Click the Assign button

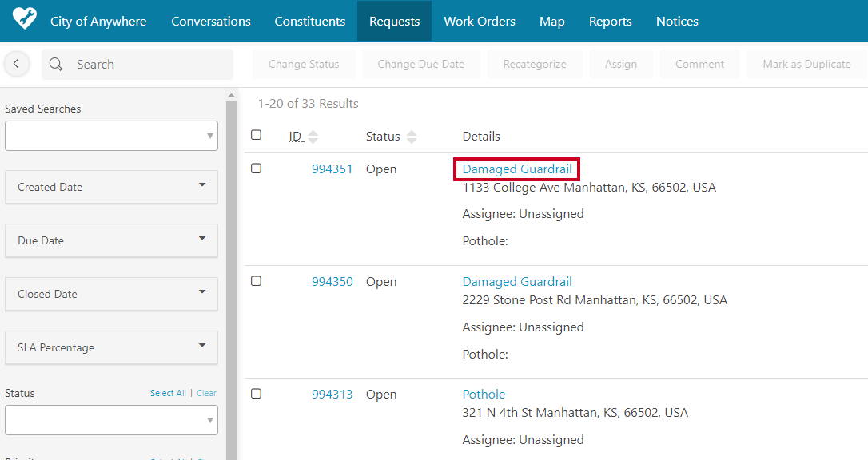pos(620,64)
